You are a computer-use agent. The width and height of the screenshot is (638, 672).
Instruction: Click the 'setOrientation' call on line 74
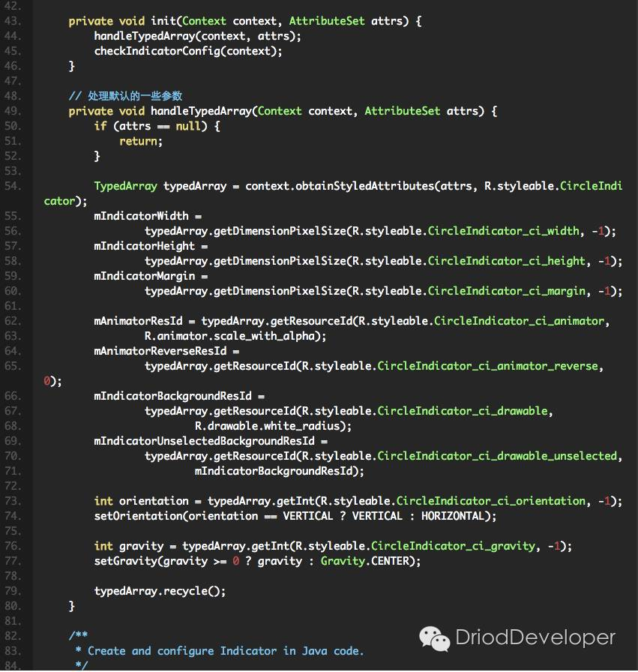point(138,516)
